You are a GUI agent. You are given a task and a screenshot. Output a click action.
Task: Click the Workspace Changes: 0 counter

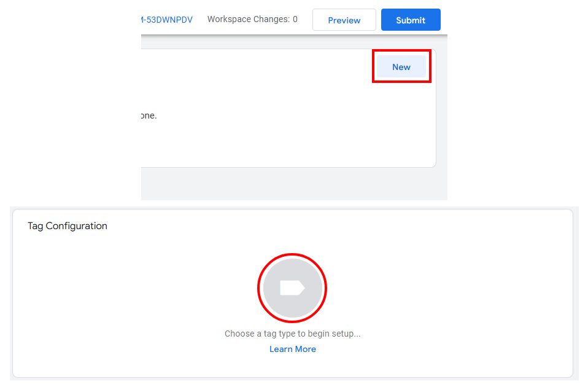[x=252, y=19]
